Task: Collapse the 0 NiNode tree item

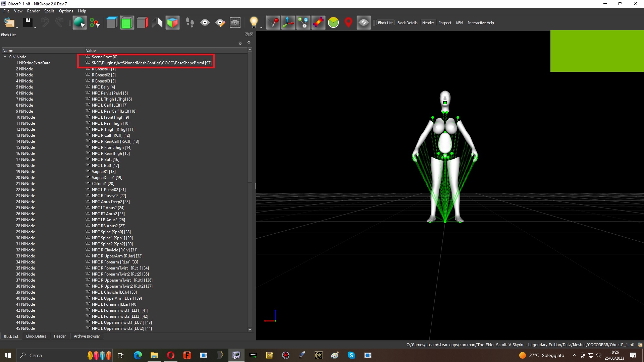Action: tap(5, 57)
